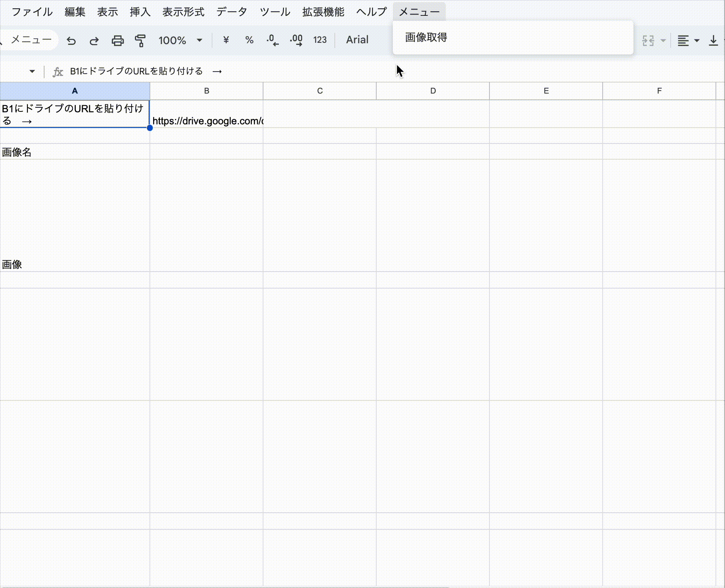Apply percent format to cell

249,40
